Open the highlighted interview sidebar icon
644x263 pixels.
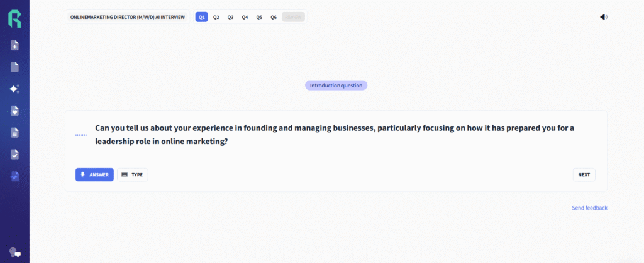coord(14,176)
